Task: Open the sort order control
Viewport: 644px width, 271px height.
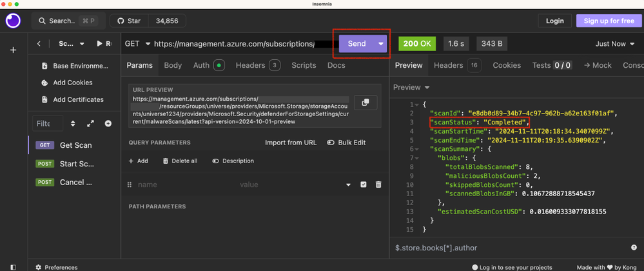Action: (x=73, y=123)
